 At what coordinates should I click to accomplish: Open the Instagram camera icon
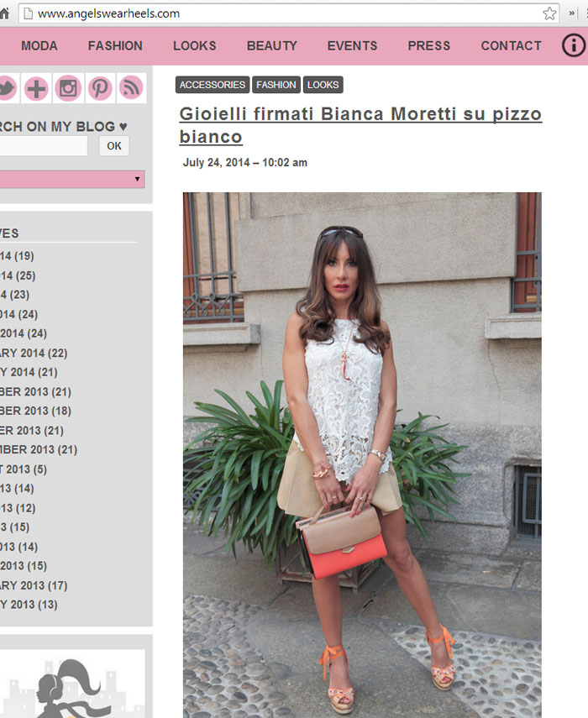click(68, 88)
